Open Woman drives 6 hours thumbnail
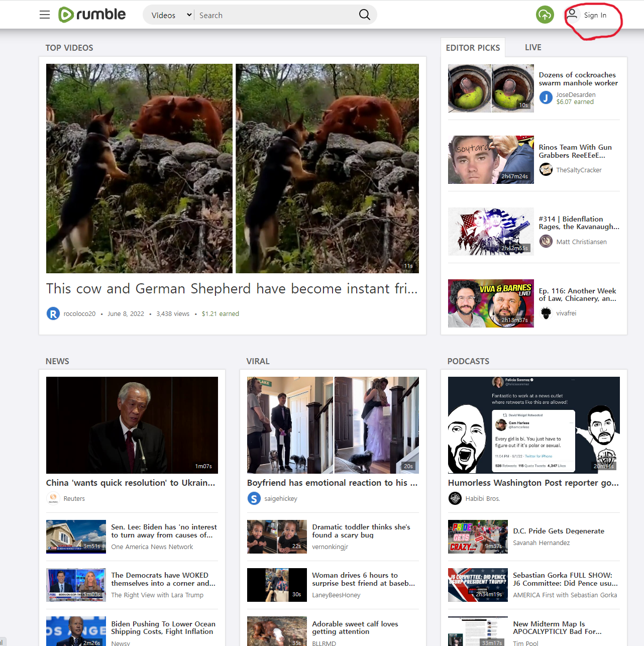The height and width of the screenshot is (646, 644). (277, 585)
